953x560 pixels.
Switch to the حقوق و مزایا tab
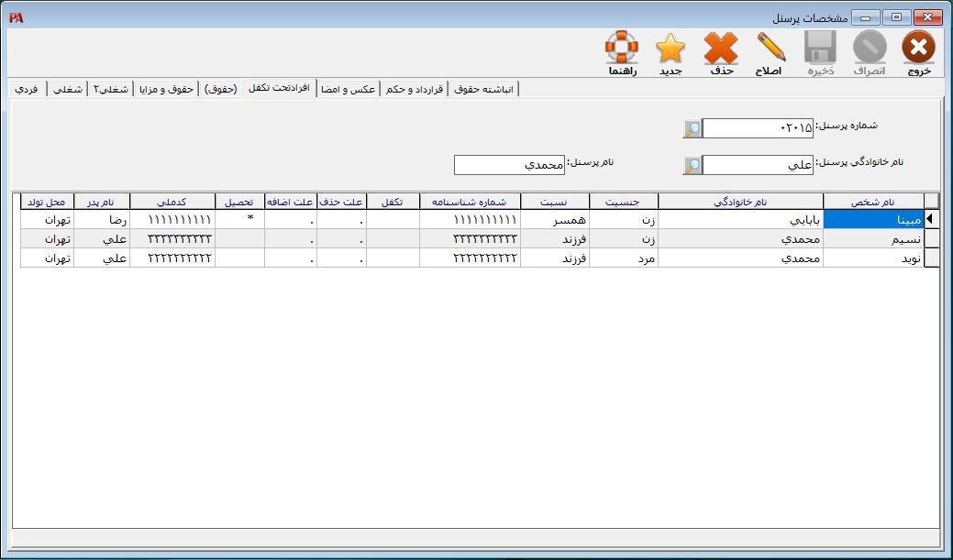[x=166, y=89]
